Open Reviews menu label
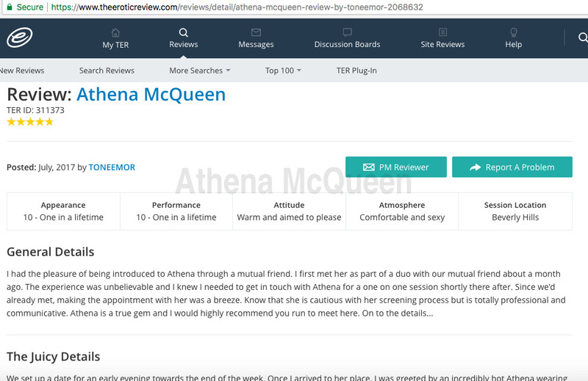 click(x=183, y=44)
